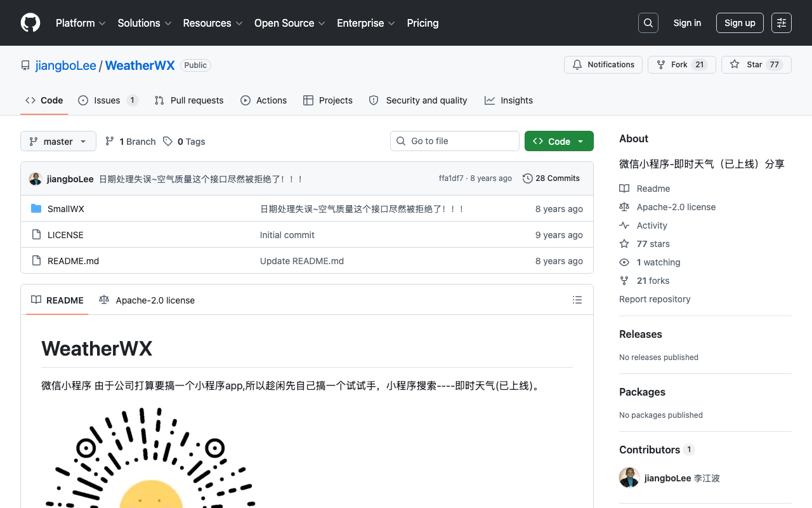The image size is (812, 508).
Task: Click the Star button
Action: [756, 65]
